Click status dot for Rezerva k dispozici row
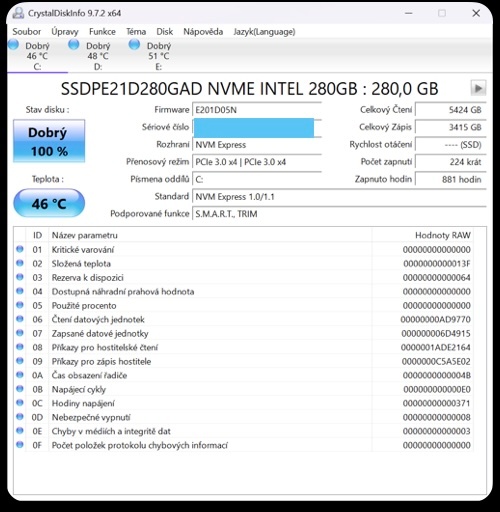 pyautogui.click(x=20, y=277)
